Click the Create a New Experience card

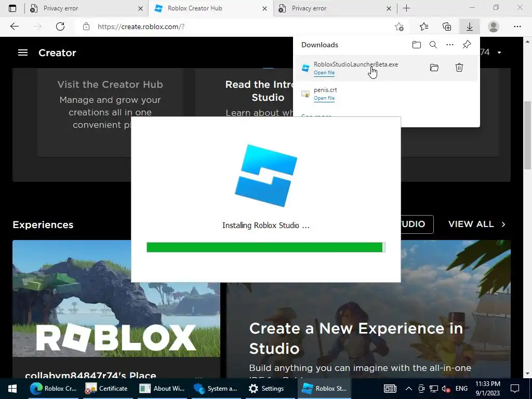pyautogui.click(x=368, y=310)
